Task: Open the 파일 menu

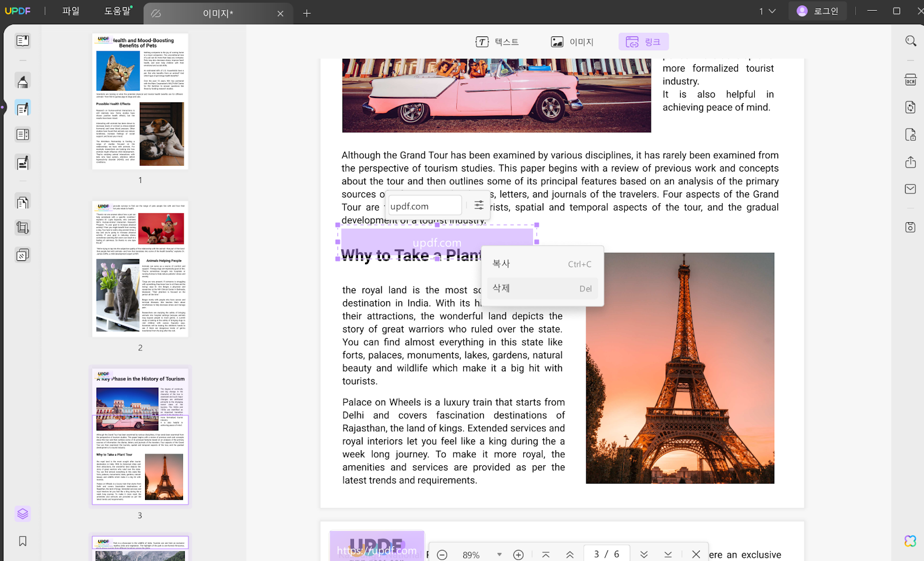Action: coord(71,11)
